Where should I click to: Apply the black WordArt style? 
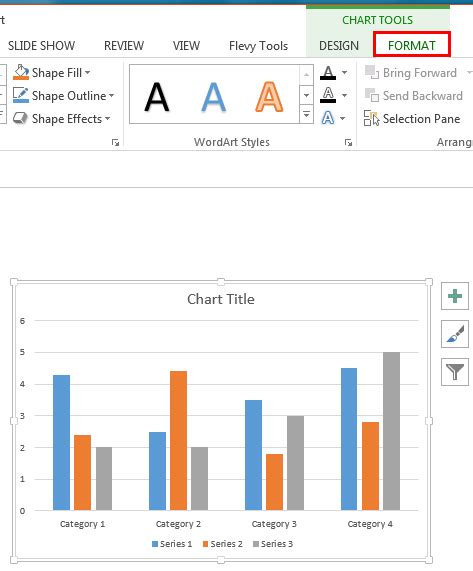[x=157, y=97]
